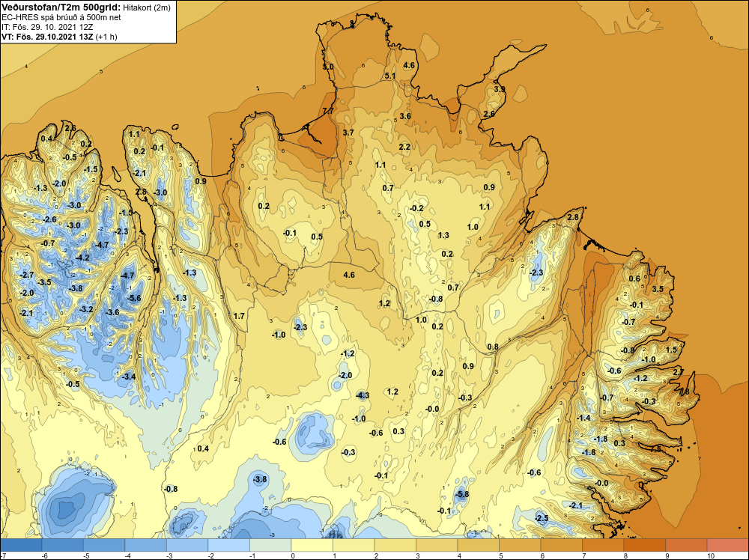
Task: Click the legend scale label 10
Action: click(711, 556)
